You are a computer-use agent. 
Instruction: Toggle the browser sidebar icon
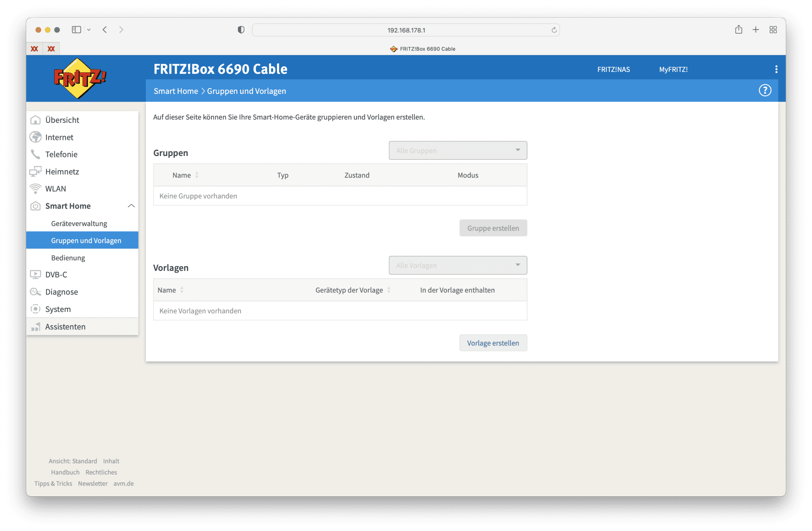coord(76,30)
